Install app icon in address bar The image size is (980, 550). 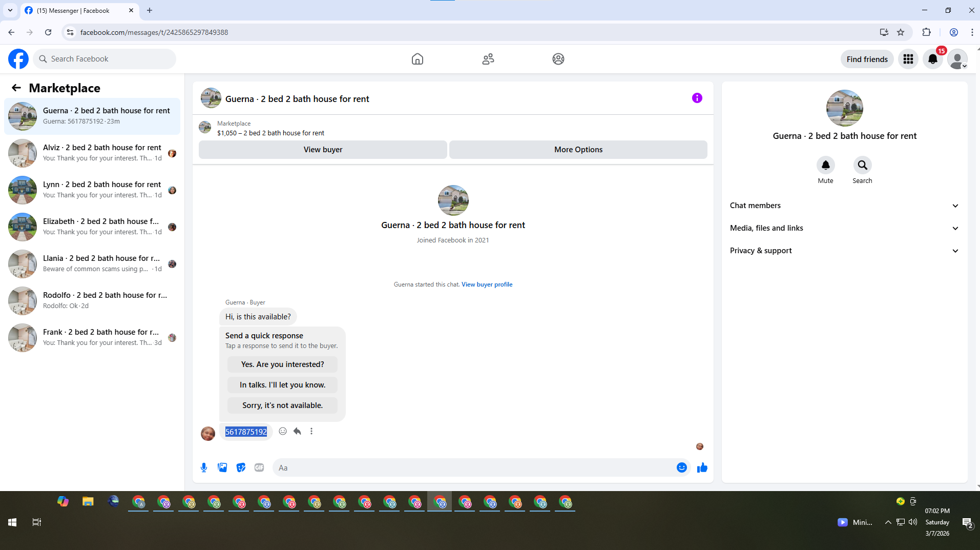tap(884, 32)
